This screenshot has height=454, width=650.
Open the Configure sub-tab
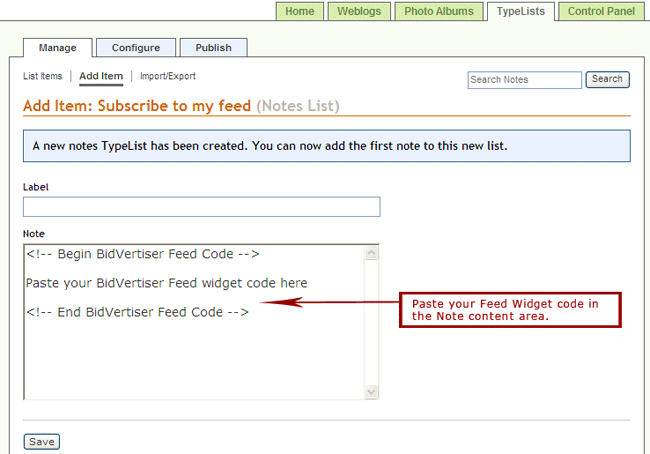[x=136, y=48]
